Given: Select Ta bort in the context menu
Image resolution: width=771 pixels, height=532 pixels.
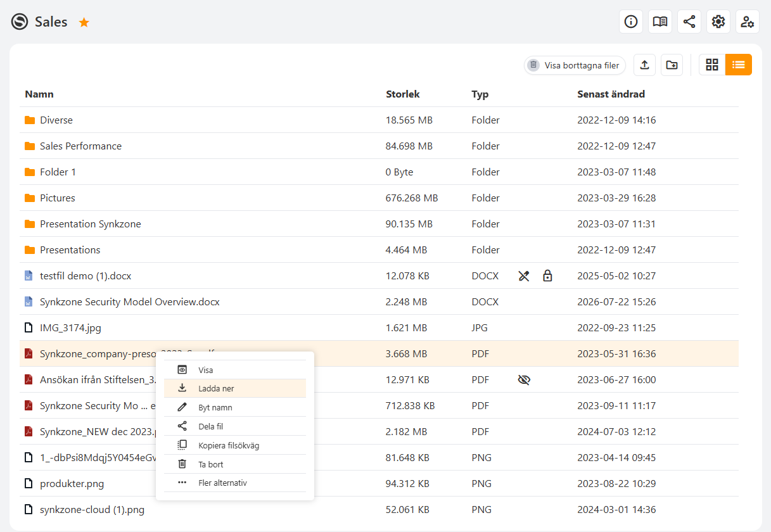Looking at the screenshot, I should [235, 464].
